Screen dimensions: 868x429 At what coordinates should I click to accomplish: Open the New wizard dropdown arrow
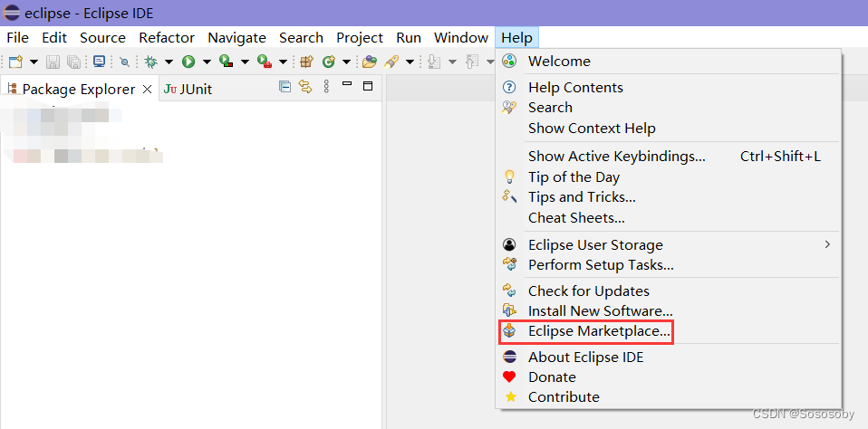pyautogui.click(x=34, y=62)
